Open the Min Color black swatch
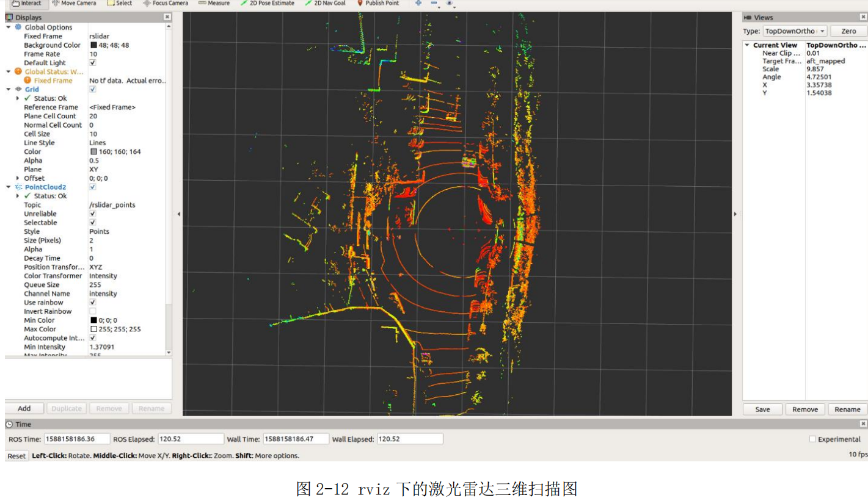 click(x=93, y=320)
